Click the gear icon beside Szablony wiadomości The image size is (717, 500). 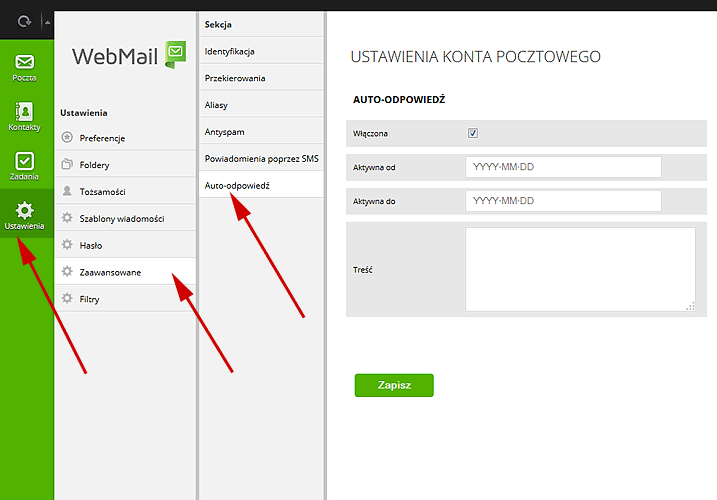[67, 218]
